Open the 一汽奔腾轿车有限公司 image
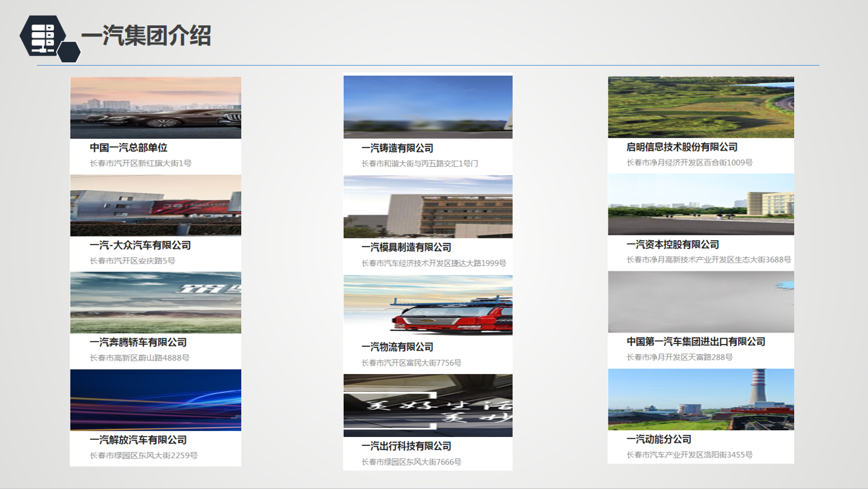This screenshot has width=868, height=489. click(x=155, y=302)
